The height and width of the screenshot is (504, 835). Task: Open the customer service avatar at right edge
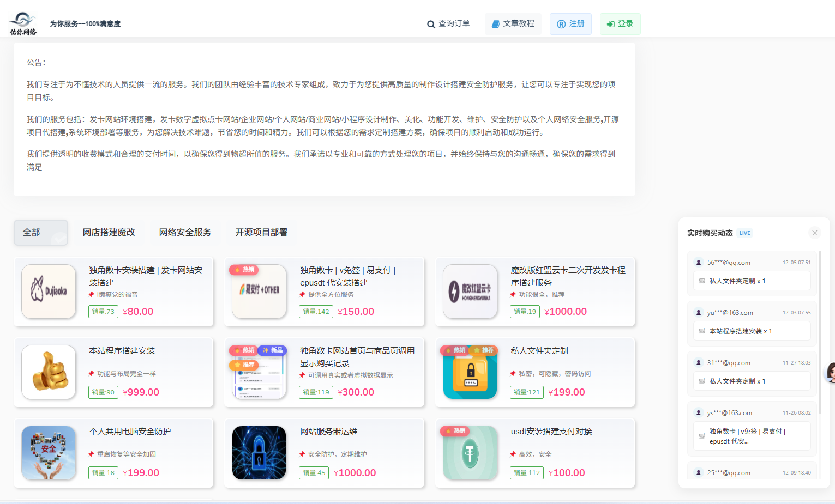tap(831, 373)
